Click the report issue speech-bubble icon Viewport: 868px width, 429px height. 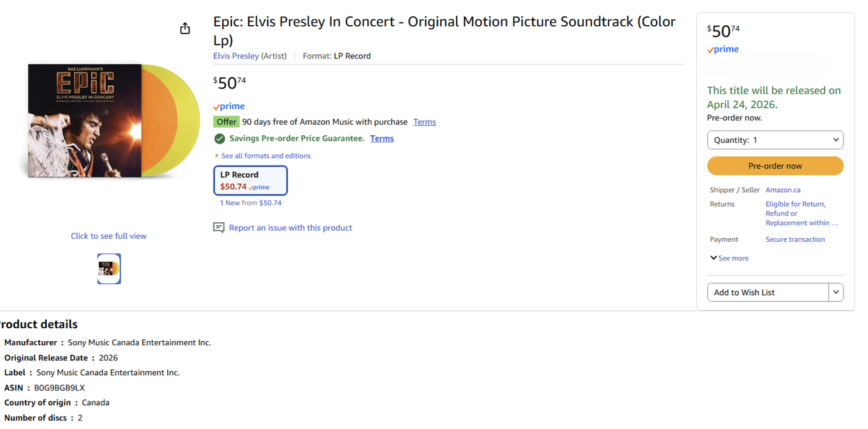click(219, 228)
